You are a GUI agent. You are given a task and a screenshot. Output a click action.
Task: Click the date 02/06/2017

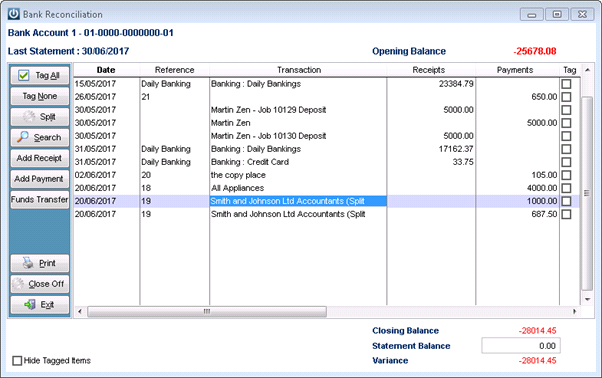pos(95,175)
